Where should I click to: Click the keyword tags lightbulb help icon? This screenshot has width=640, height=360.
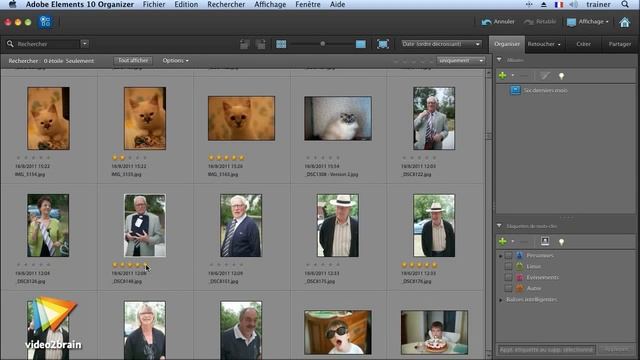click(562, 242)
